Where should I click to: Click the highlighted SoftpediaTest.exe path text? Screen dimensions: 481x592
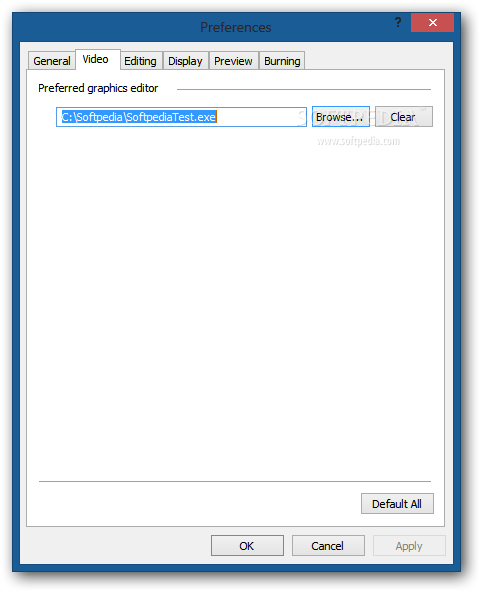[x=139, y=117]
